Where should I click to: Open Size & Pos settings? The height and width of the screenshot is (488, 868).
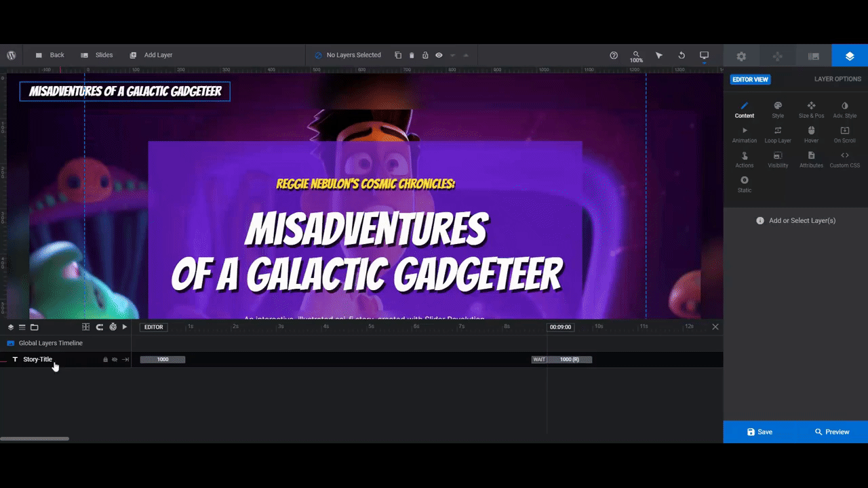(x=811, y=110)
